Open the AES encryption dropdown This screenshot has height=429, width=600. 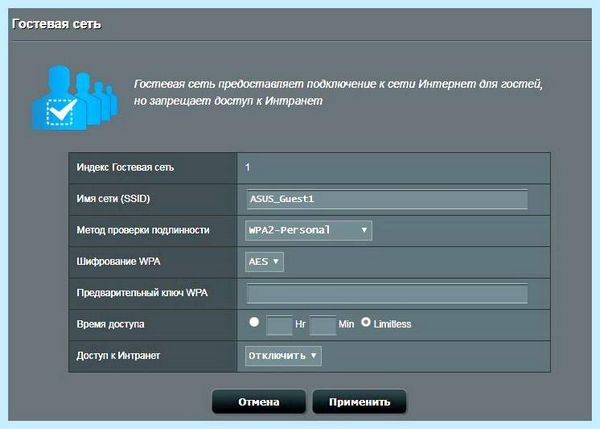264,262
